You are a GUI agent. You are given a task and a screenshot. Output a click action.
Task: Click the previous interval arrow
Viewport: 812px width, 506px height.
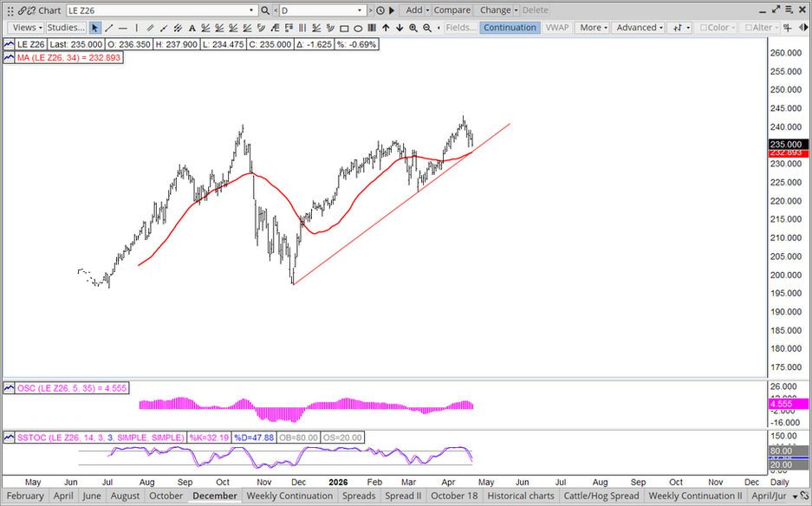tap(276, 10)
